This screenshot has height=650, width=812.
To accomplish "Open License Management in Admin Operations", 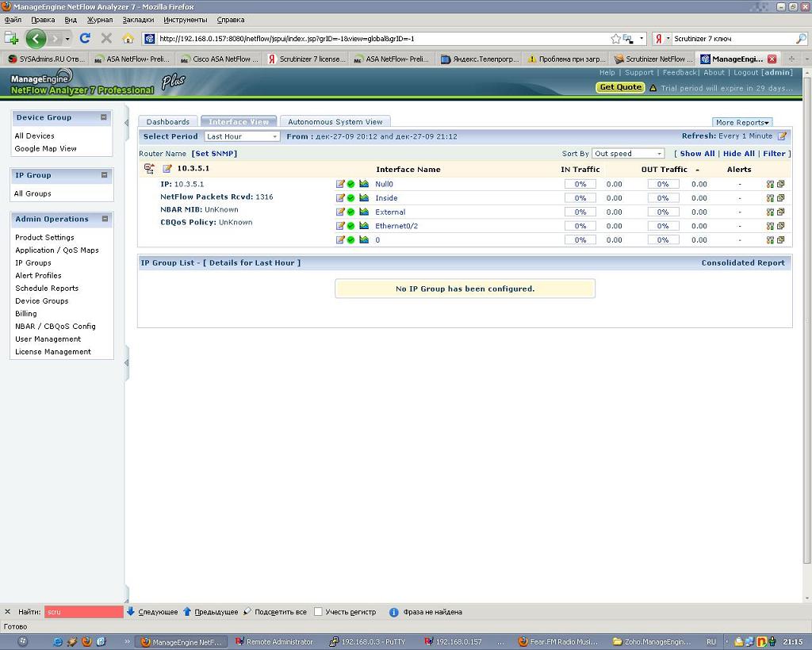I will click(53, 352).
